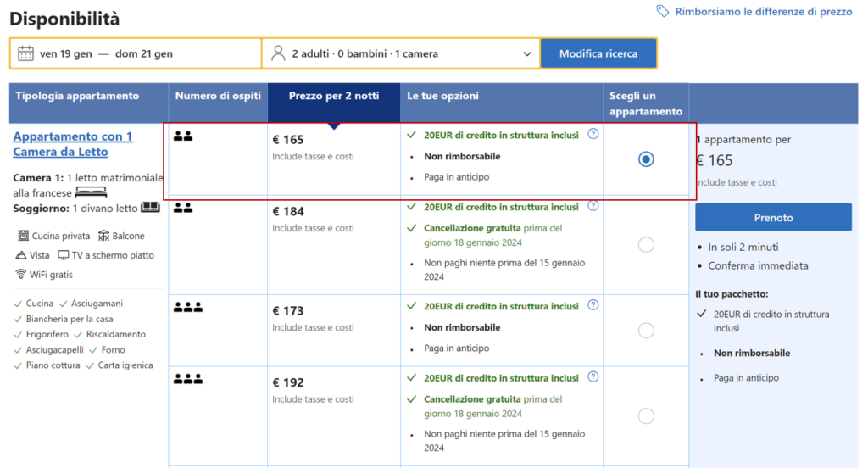
Task: Click the Balcone amenity icon
Action: coord(104,236)
